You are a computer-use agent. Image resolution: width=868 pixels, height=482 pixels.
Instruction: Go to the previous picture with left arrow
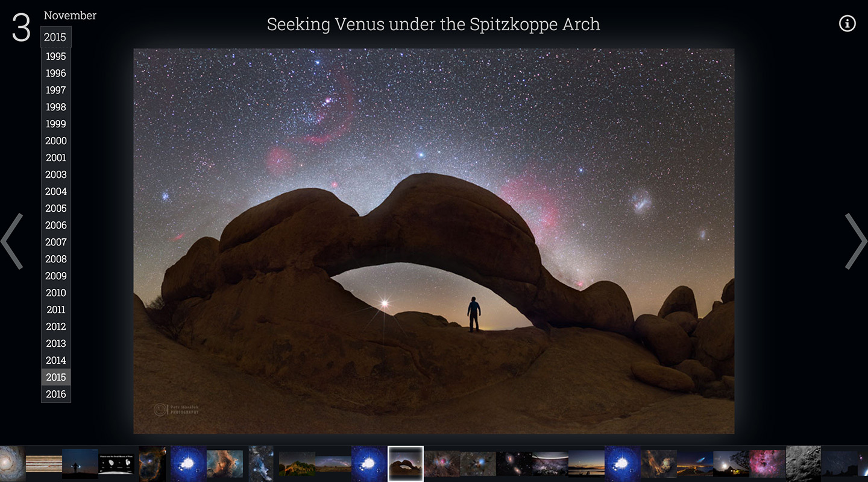12,241
